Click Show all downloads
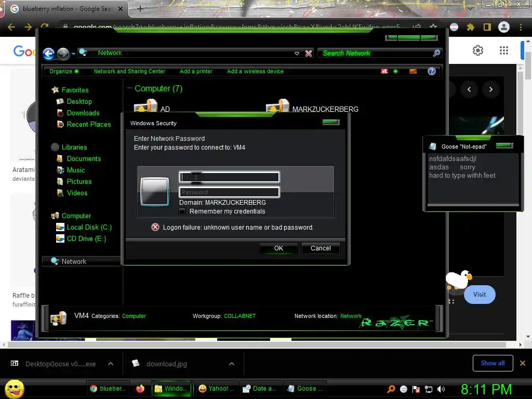This screenshot has height=399, width=532. pos(493,363)
